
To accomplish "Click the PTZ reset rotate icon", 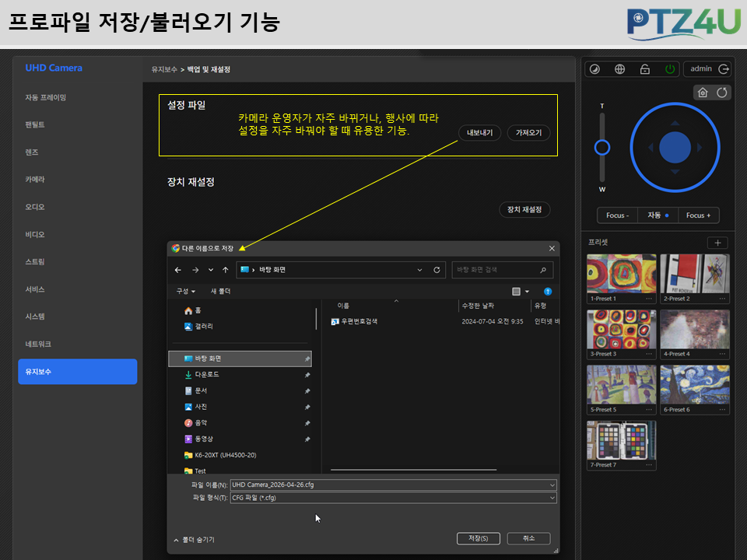I will [x=722, y=93].
